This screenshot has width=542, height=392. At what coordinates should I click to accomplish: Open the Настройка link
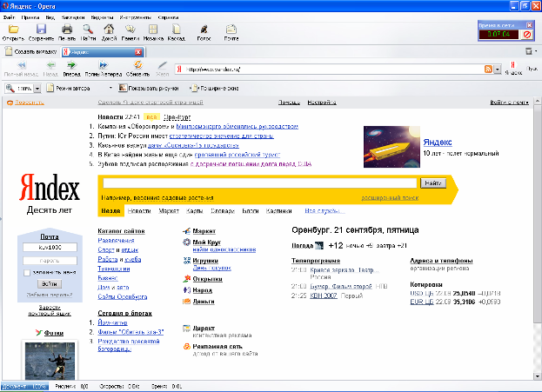[322, 103]
